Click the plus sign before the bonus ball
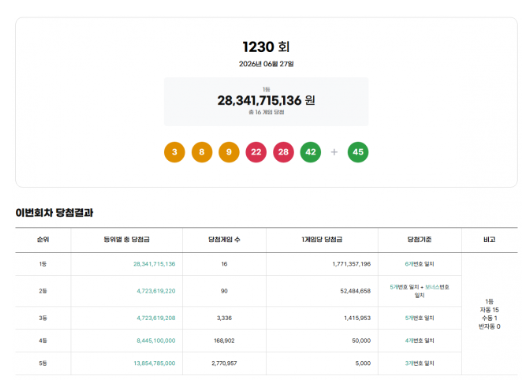Image resolution: width=526 pixels, height=382 pixels. (334, 152)
